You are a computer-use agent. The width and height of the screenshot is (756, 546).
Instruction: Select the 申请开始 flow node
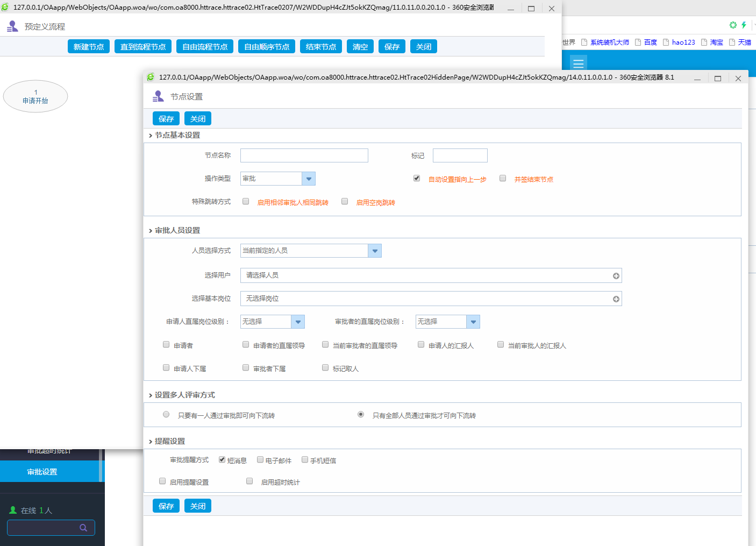35,96
